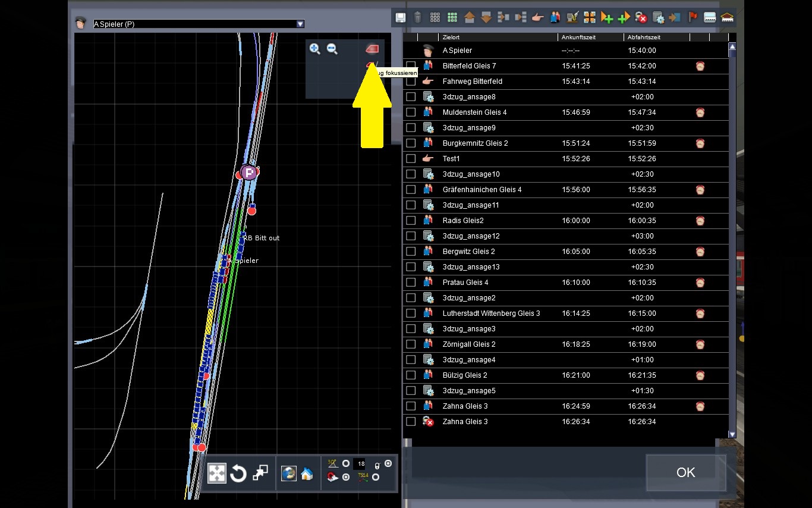Click the blue house home icon
The image size is (812, 508).
pos(307,473)
